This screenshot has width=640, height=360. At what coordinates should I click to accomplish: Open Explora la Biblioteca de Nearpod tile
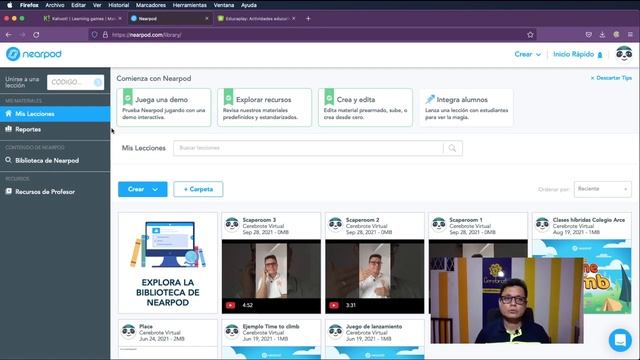pos(168,263)
